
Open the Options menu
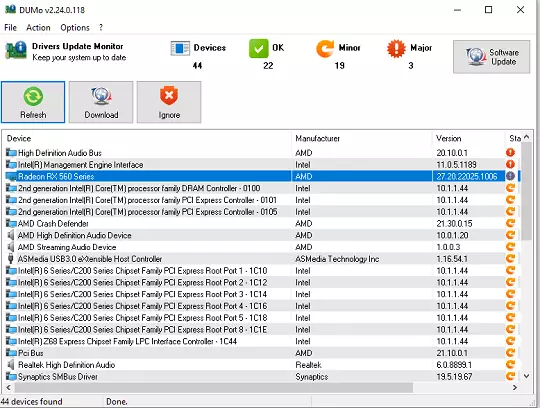75,28
